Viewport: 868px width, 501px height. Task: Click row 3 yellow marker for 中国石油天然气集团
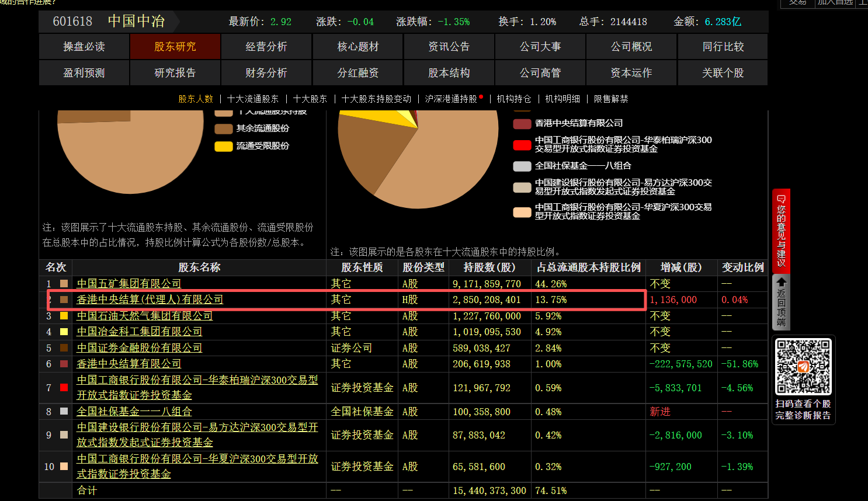(64, 316)
